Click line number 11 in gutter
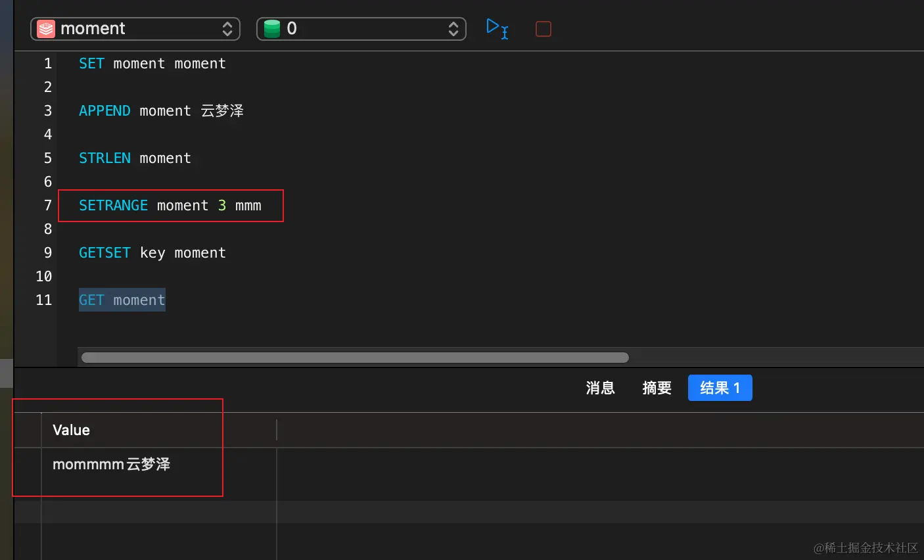The height and width of the screenshot is (560, 924). coord(44,300)
